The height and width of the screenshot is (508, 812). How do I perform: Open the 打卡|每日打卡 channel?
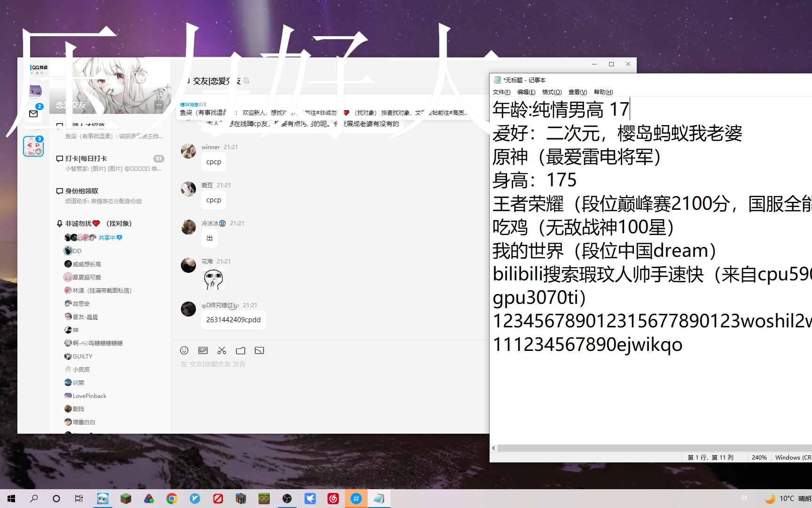click(110, 163)
